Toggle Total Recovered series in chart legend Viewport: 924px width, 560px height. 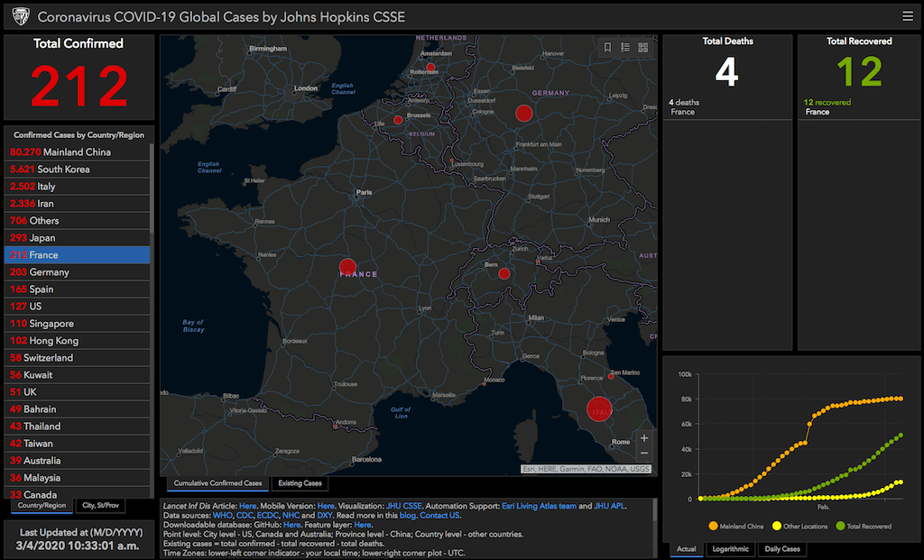pyautogui.click(x=864, y=526)
